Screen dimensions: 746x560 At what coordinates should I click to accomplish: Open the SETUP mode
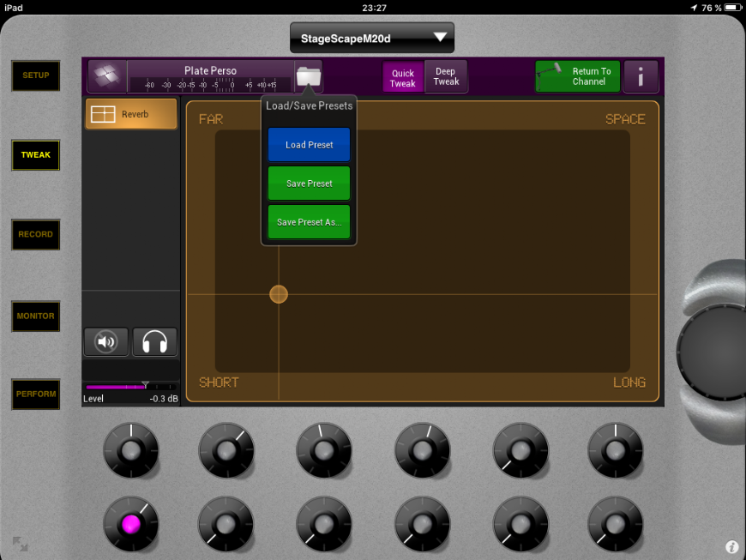pyautogui.click(x=35, y=75)
